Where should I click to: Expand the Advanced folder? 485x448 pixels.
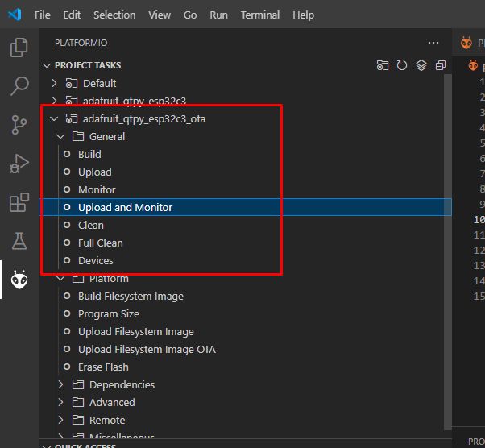click(61, 402)
